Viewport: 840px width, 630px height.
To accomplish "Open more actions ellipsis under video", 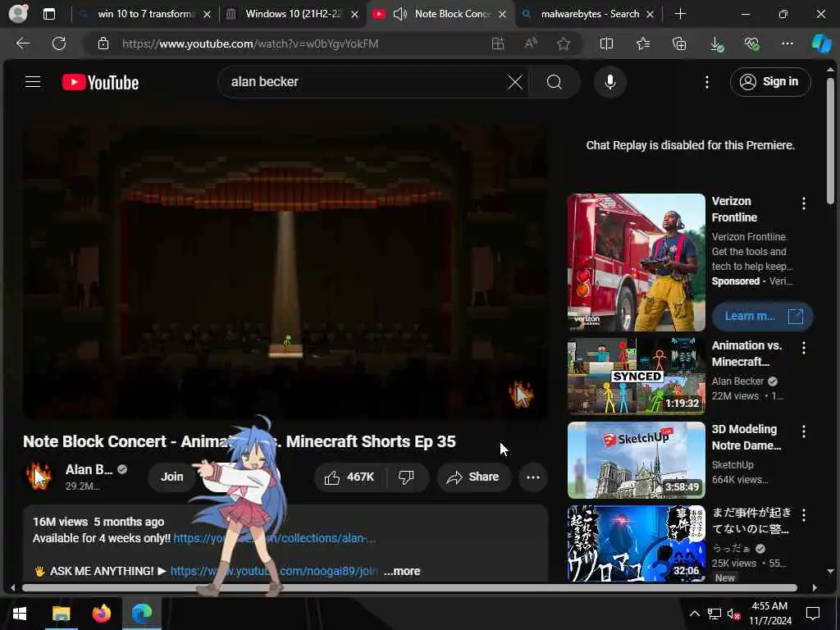I will 532,477.
